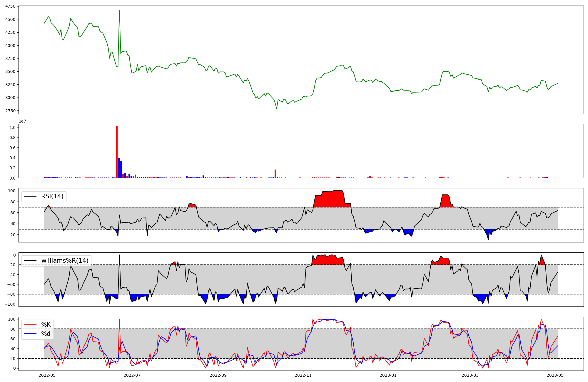The width and height of the screenshot is (588, 382).
Task: Click the red RSI overbought area in February 2023
Action: (445, 201)
